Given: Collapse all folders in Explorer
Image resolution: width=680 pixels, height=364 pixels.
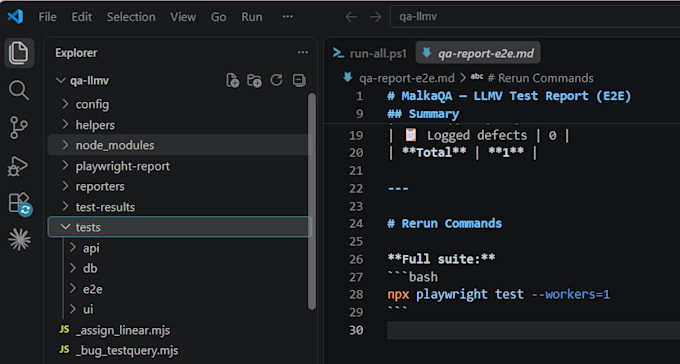Looking at the screenshot, I should click(299, 80).
